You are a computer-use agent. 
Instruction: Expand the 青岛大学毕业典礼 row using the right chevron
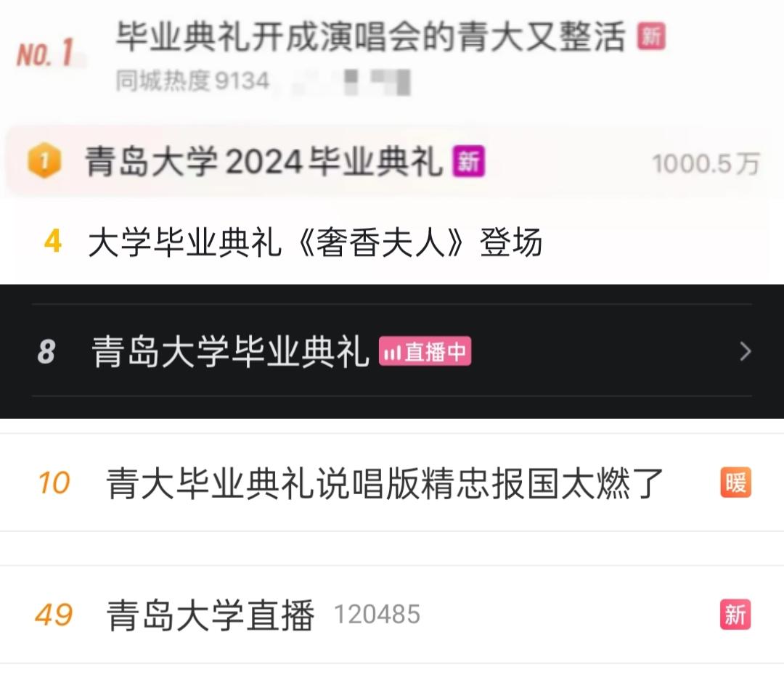(746, 351)
